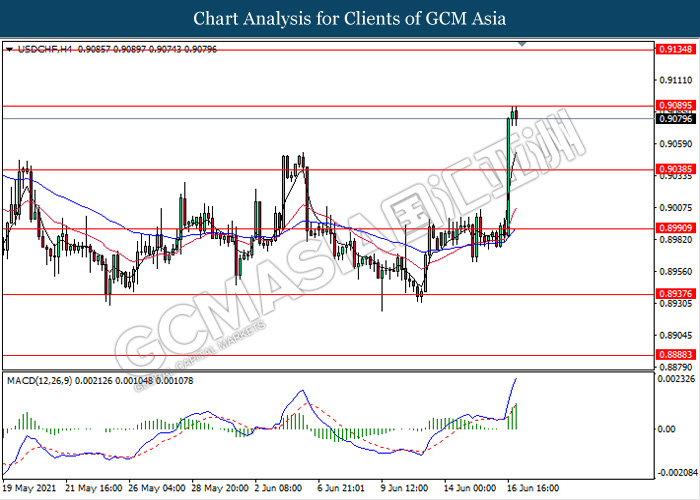Click the 0.91348 resistance price label
The height and width of the screenshot is (500, 700).
click(672, 48)
